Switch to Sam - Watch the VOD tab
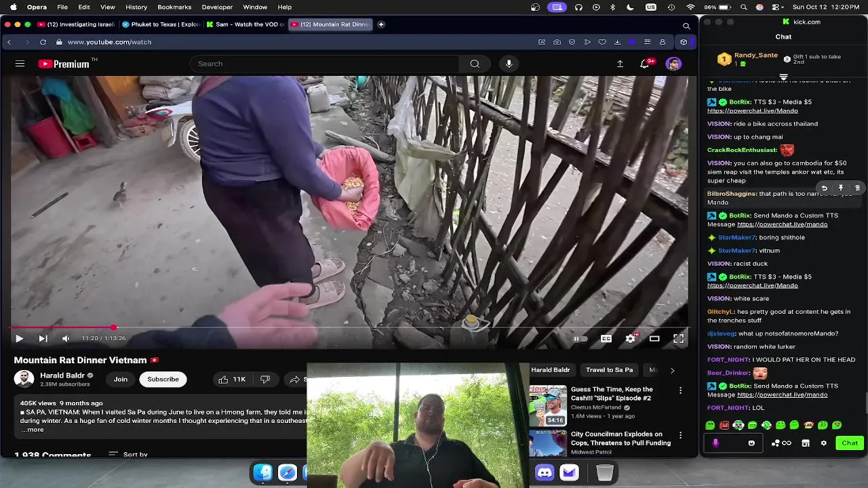 pos(245,24)
